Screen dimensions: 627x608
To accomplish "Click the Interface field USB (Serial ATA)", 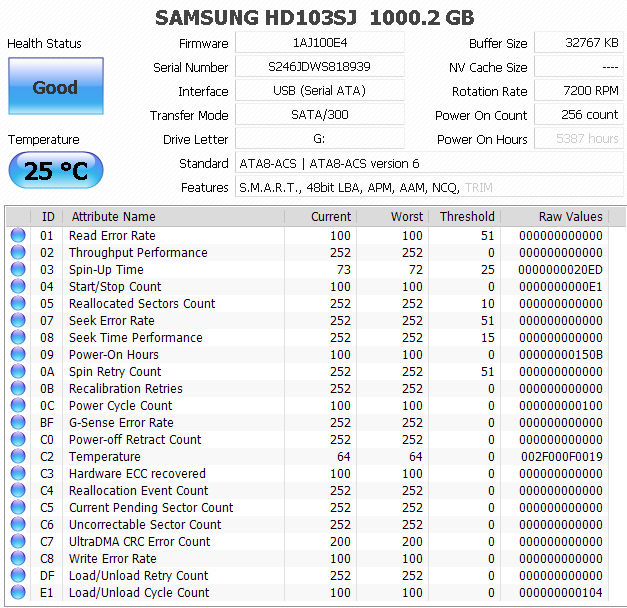I will [x=320, y=90].
